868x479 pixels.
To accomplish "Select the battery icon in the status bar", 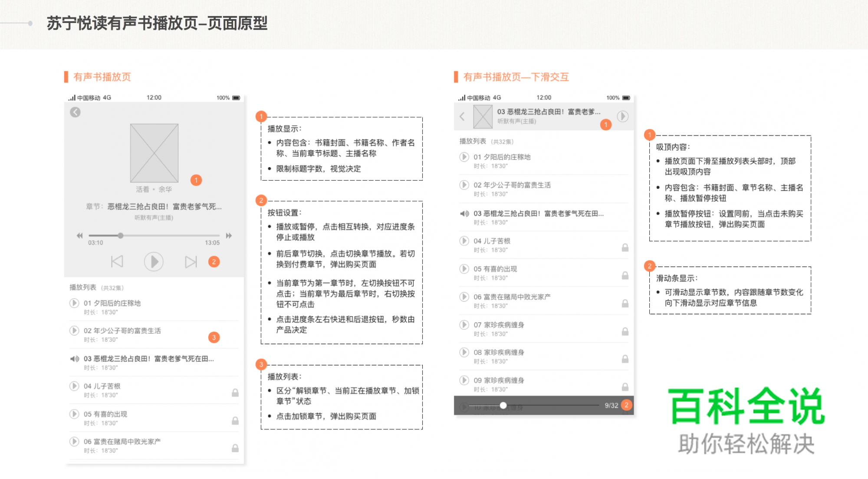I will (x=236, y=97).
